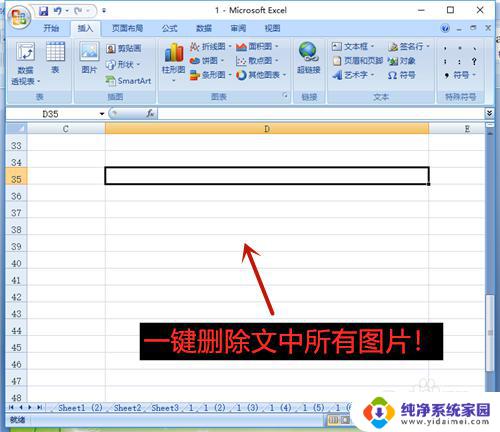Switch to Normal view in status bar
Screen dimensions: 500x432
coord(333,420)
